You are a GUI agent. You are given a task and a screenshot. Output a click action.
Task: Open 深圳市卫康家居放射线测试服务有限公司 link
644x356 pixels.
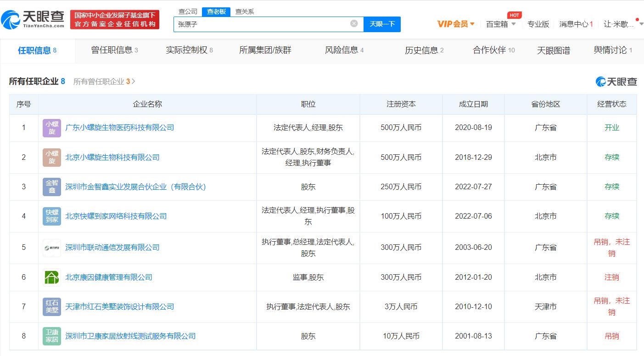point(130,336)
